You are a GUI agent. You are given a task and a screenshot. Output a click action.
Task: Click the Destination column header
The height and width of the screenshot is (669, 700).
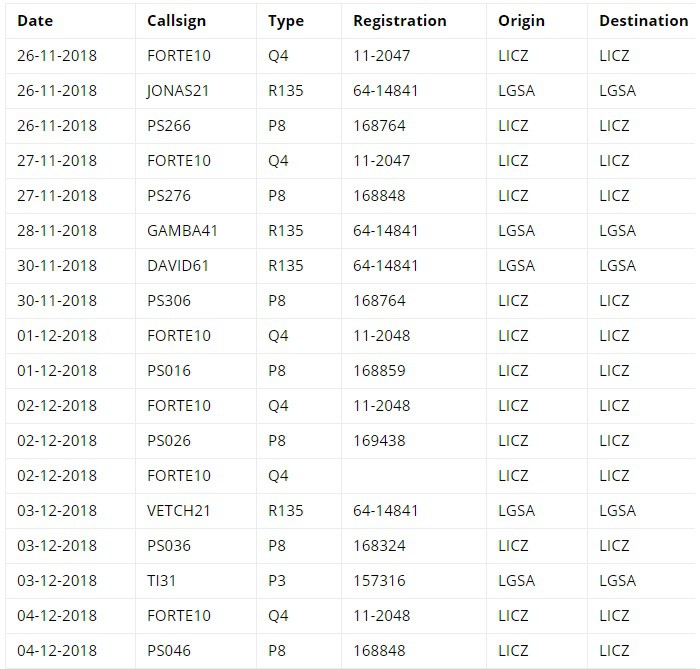pos(643,21)
